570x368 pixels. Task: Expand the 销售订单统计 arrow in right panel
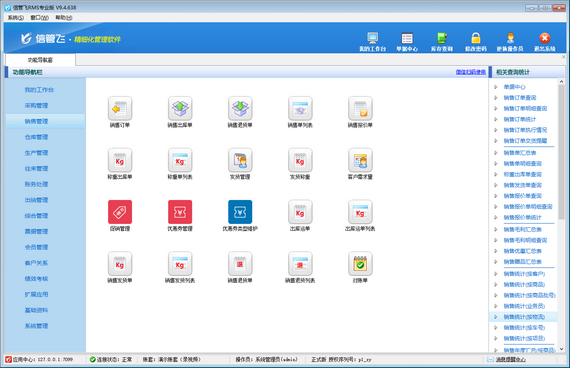coord(496,119)
